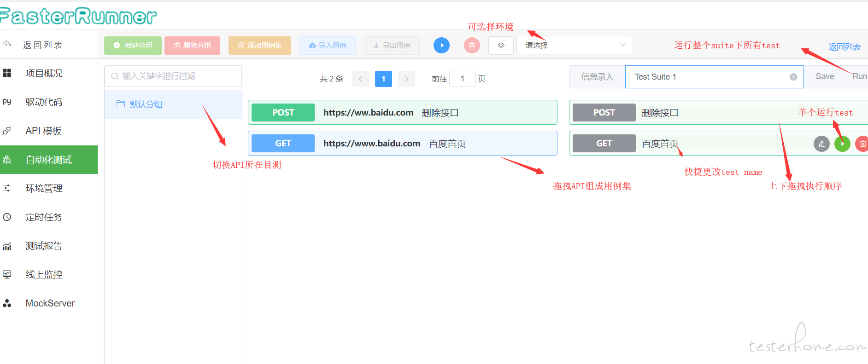Image resolution: width=868 pixels, height=364 pixels.
Task: Open 环境管理 in the sidebar
Action: click(x=44, y=188)
